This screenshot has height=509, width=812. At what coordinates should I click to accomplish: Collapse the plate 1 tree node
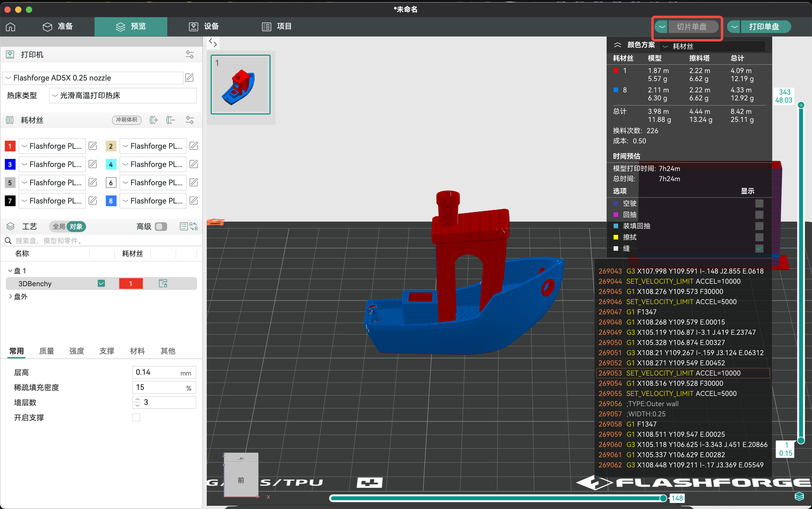pyautogui.click(x=10, y=271)
